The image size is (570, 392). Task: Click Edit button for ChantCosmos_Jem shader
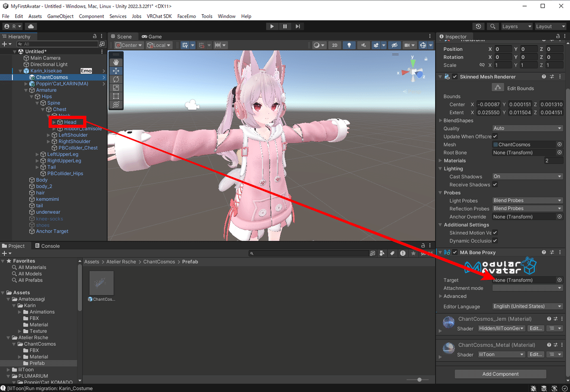coord(536,328)
